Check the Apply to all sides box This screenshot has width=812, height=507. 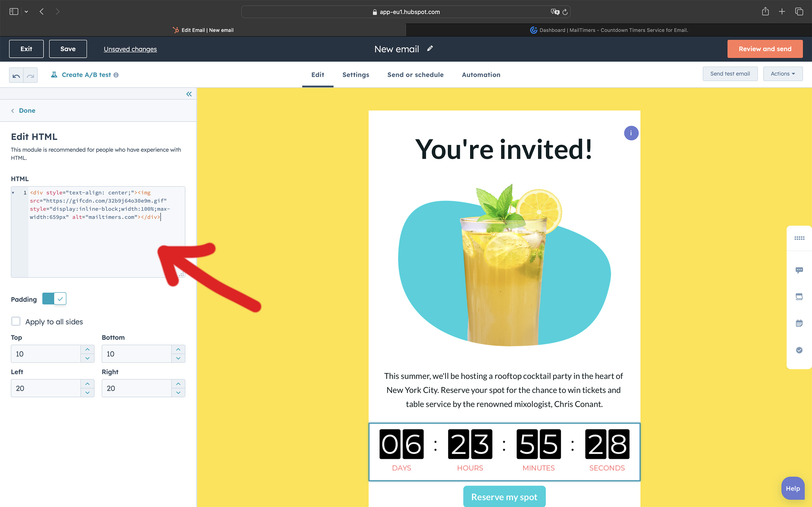(16, 321)
